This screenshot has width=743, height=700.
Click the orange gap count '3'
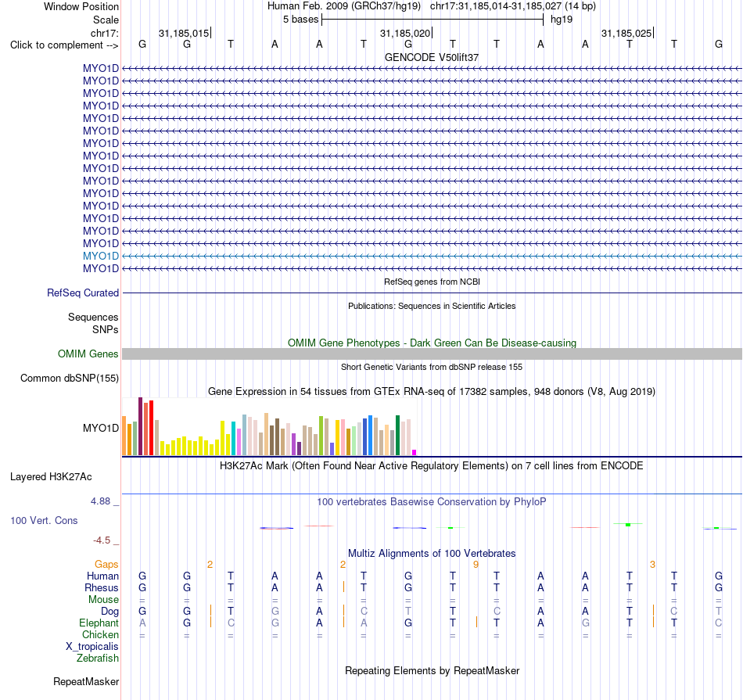[x=652, y=564]
